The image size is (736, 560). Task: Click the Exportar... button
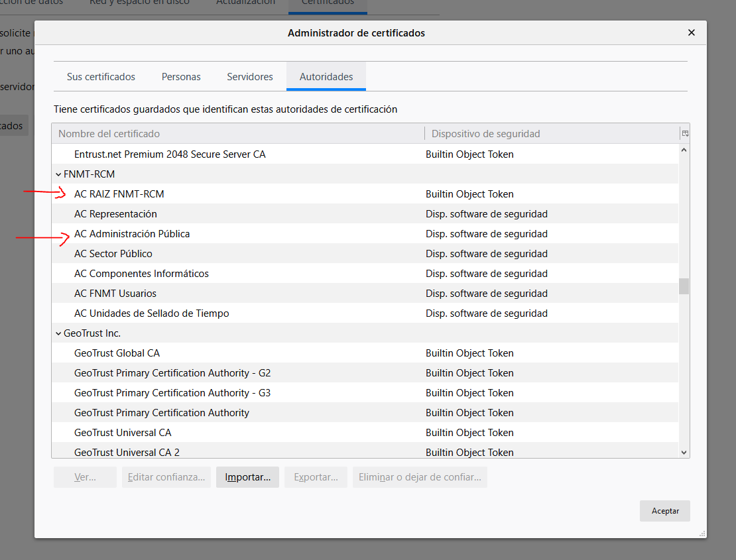point(316,477)
